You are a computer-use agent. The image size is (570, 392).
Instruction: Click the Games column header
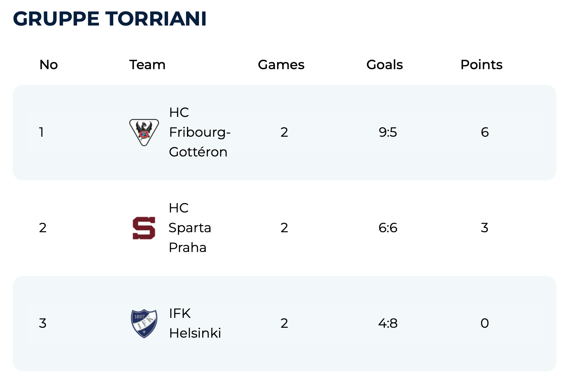coord(281,65)
